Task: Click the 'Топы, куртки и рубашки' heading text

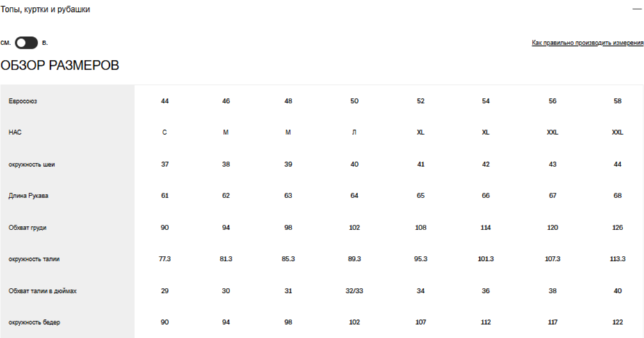Action: click(45, 10)
